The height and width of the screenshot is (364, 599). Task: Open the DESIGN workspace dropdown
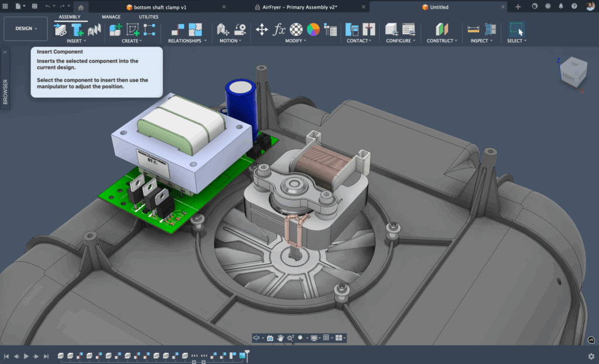(x=25, y=28)
